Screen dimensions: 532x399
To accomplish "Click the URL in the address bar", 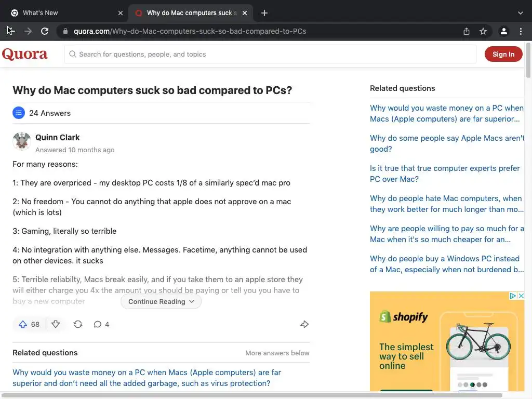I will pyautogui.click(x=190, y=31).
